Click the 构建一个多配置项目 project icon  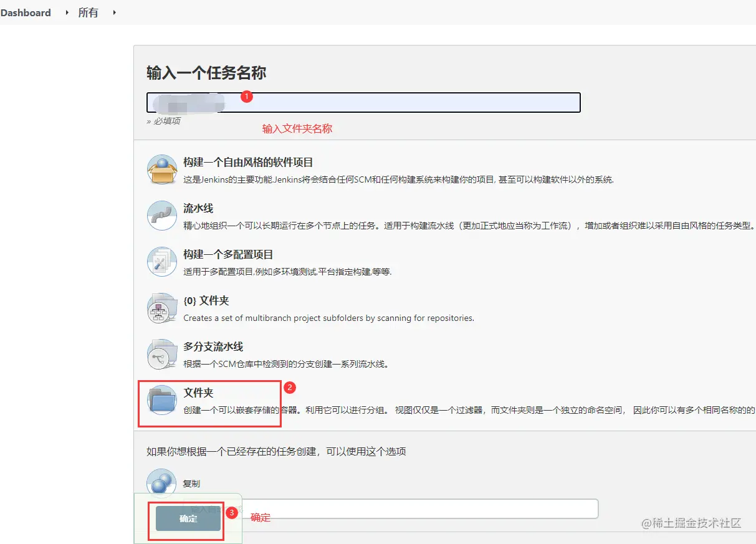point(161,262)
